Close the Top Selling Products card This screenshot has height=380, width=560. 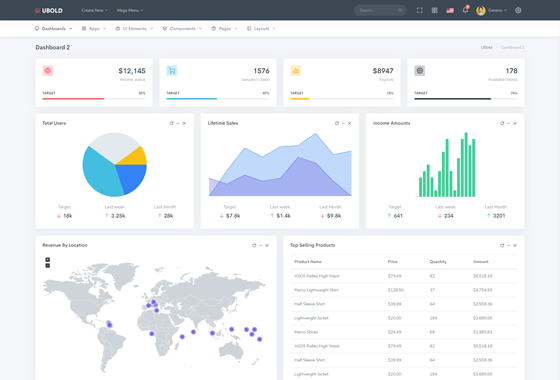pos(515,245)
